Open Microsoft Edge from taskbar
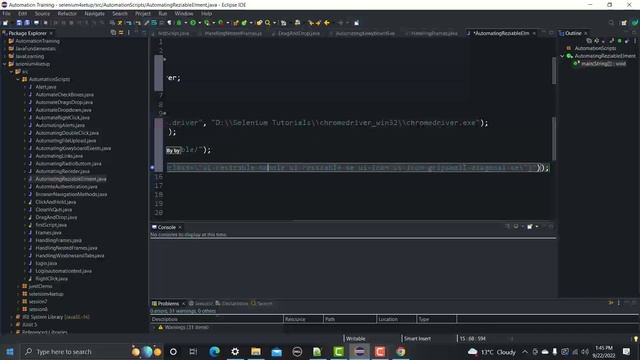640x360 pixels. click(x=214, y=351)
